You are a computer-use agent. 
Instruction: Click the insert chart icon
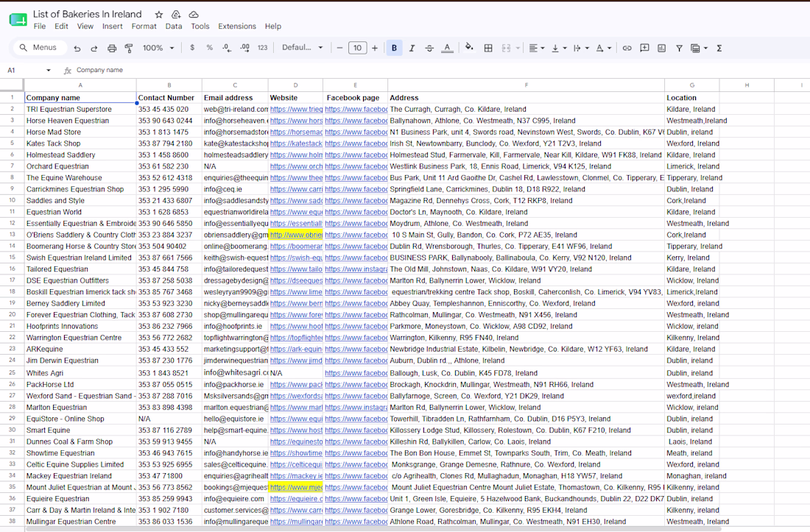[x=662, y=48]
